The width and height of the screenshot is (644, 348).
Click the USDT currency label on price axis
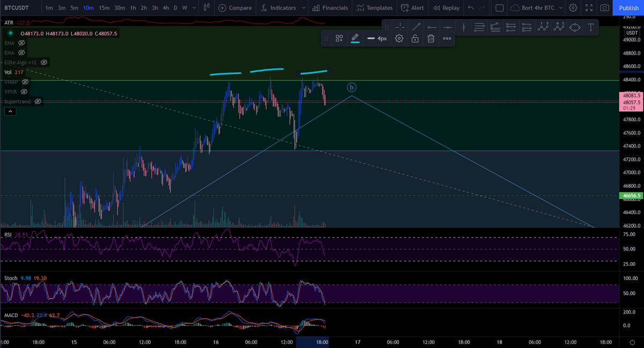tap(633, 33)
